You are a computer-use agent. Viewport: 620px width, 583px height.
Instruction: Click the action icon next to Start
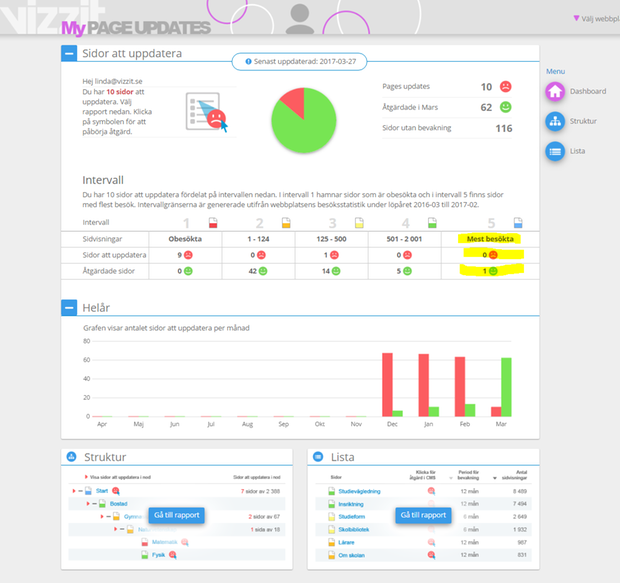[x=116, y=491]
